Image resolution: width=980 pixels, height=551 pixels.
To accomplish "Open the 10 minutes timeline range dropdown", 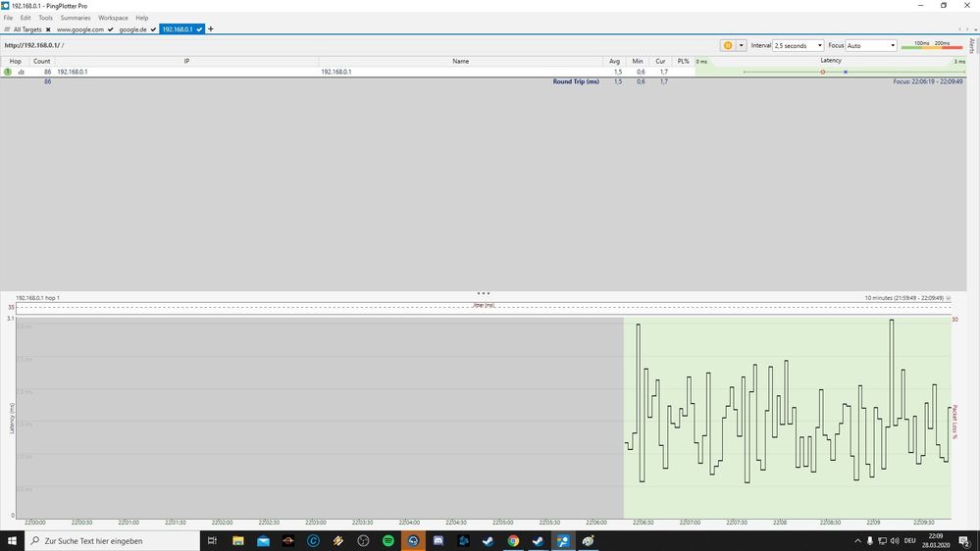I will click(x=949, y=299).
